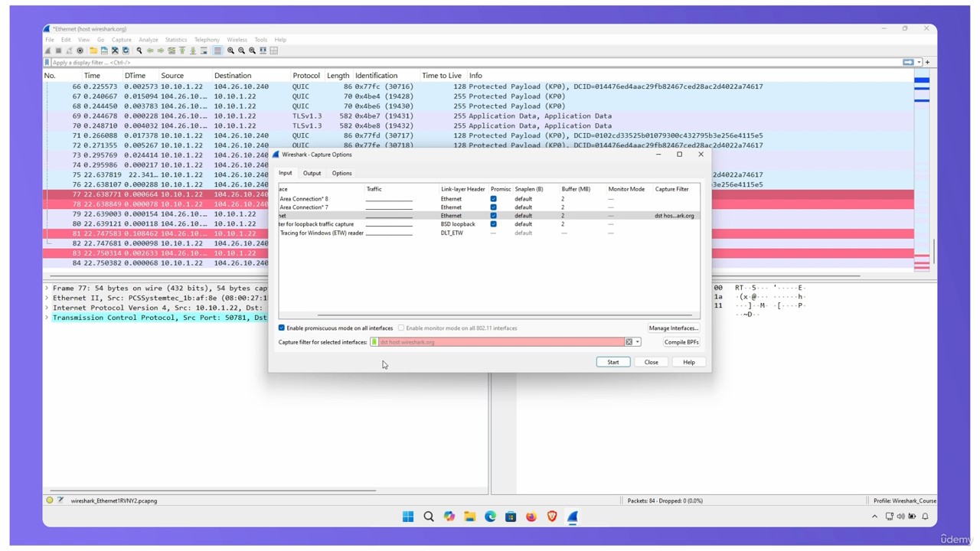Click the open capture file folder icon
980x551 pixels.
click(x=93, y=51)
